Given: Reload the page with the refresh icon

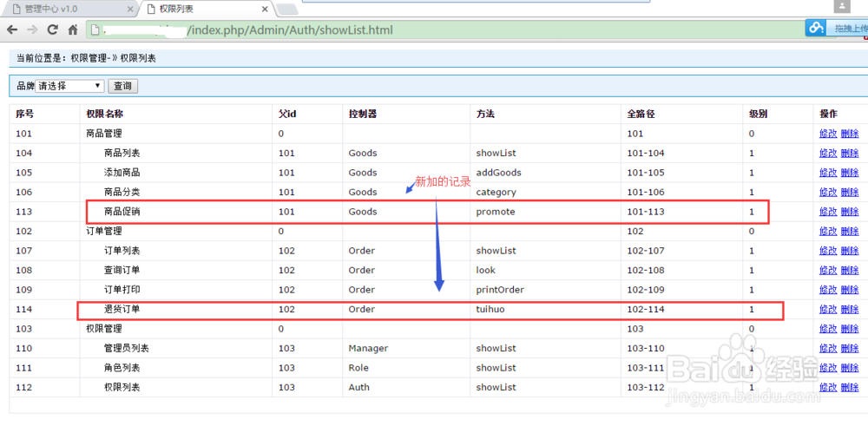Looking at the screenshot, I should tap(53, 29).
